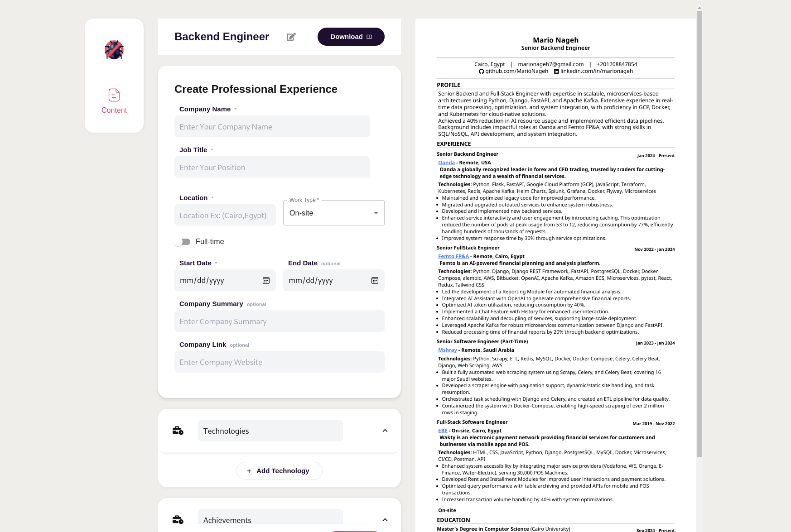Open the Content section icon
This screenshot has height=532, width=791.
[x=114, y=95]
